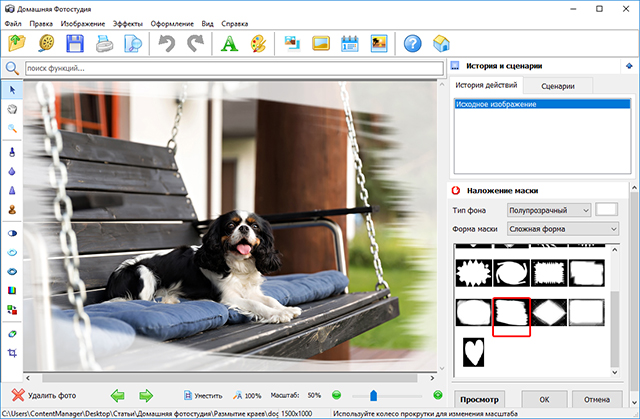The image size is (640, 419).
Task: Undo last action with left arrow
Action: tap(167, 43)
